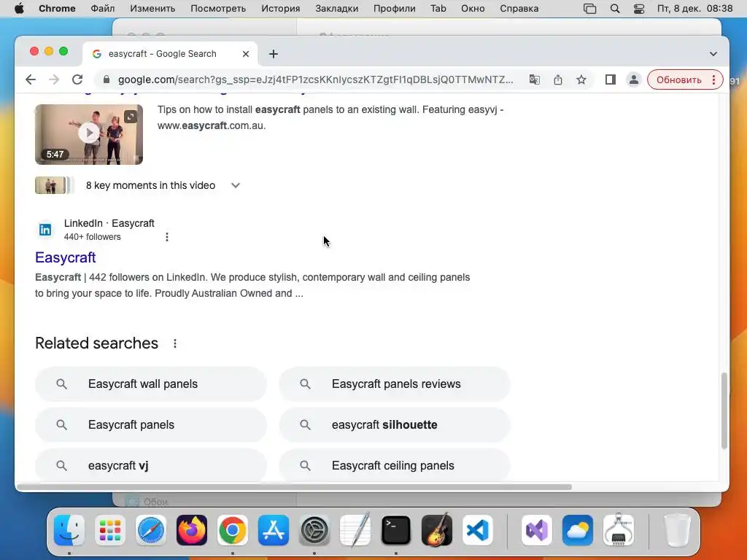The width and height of the screenshot is (747, 560).
Task: Open the Закладки menu
Action: coord(337,9)
